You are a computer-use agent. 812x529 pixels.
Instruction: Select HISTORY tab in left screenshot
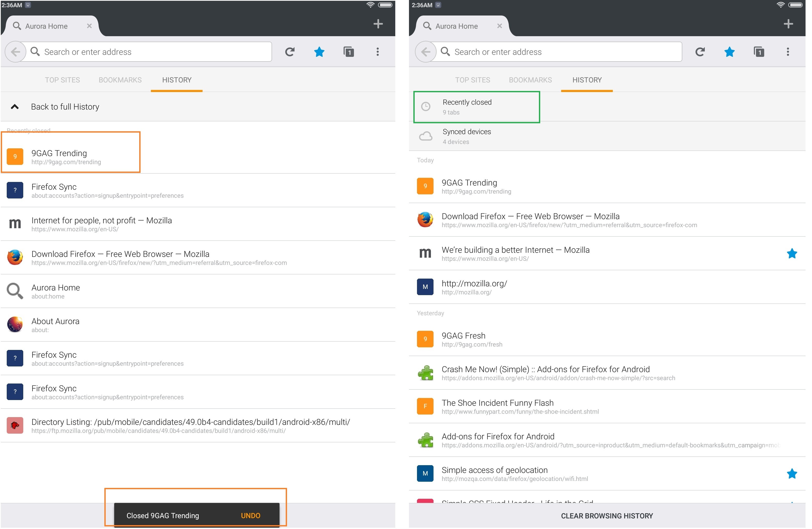pyautogui.click(x=177, y=80)
